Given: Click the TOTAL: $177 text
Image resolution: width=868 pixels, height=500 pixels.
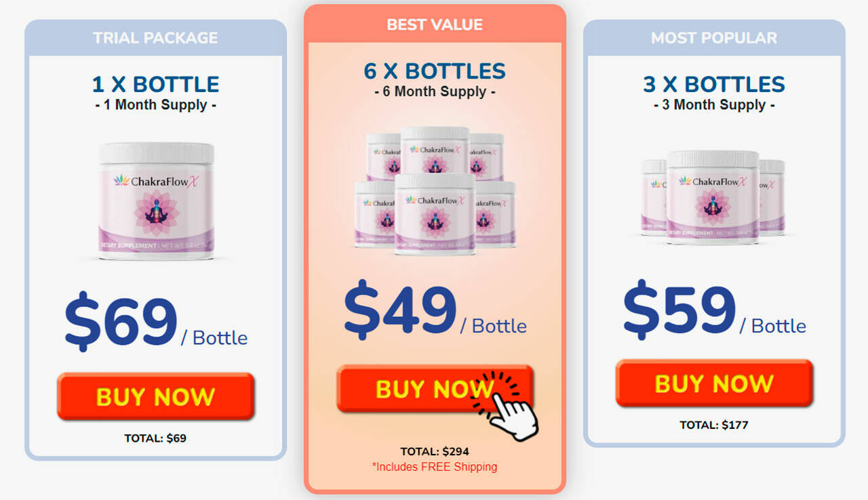Looking at the screenshot, I should click(x=714, y=425).
